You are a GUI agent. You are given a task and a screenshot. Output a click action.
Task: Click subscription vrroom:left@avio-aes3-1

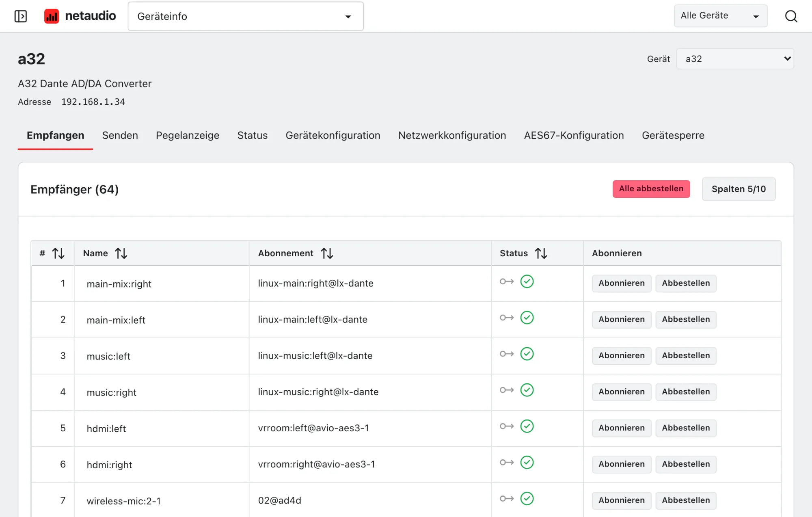(313, 428)
